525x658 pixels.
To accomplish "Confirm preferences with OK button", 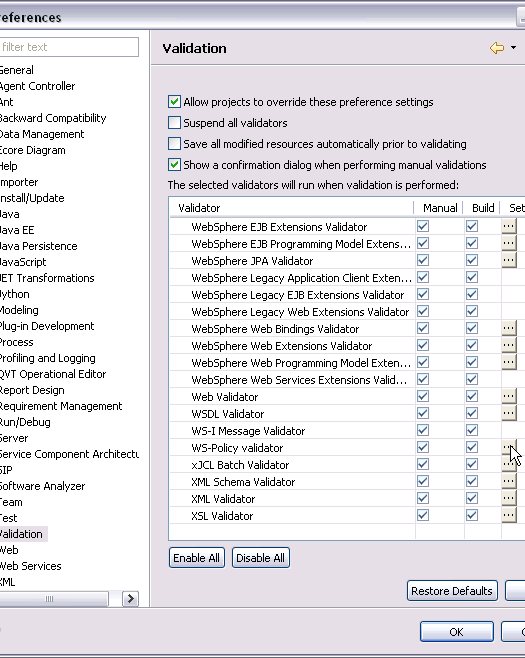I will coord(457,632).
